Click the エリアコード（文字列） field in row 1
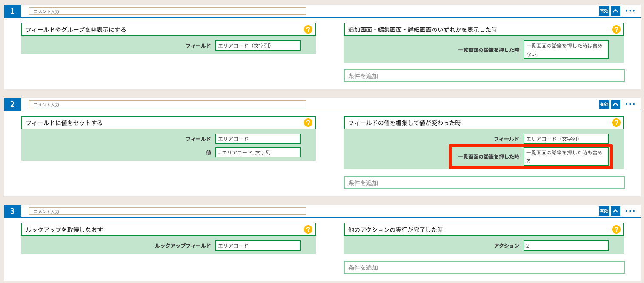 258,46
